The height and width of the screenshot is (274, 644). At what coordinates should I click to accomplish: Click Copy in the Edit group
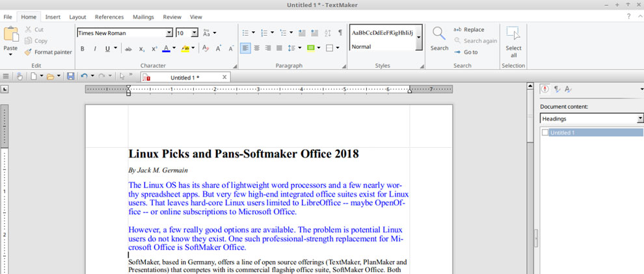36,40
